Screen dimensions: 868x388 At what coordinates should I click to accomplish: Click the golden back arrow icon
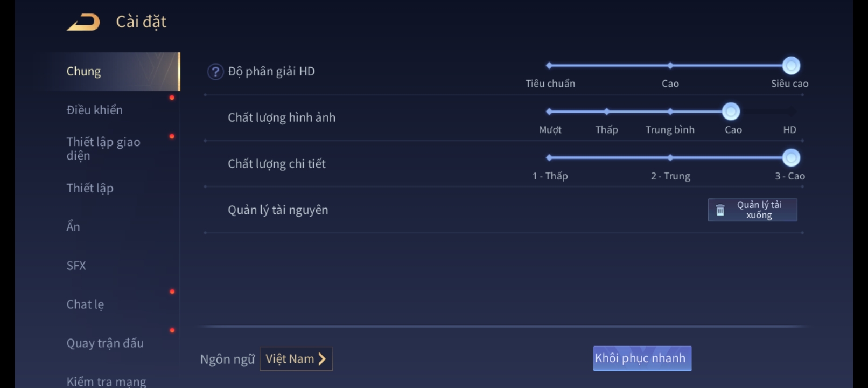pyautogui.click(x=83, y=22)
